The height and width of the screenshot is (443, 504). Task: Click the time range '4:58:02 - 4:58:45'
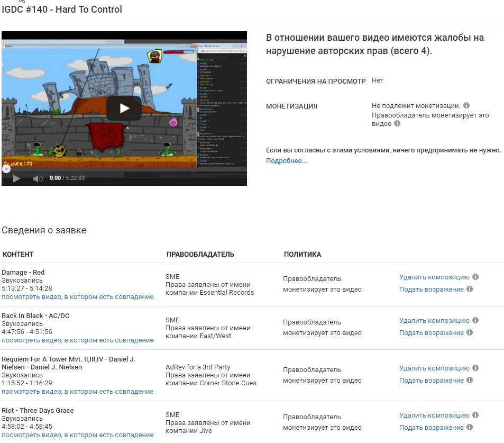coord(26,427)
